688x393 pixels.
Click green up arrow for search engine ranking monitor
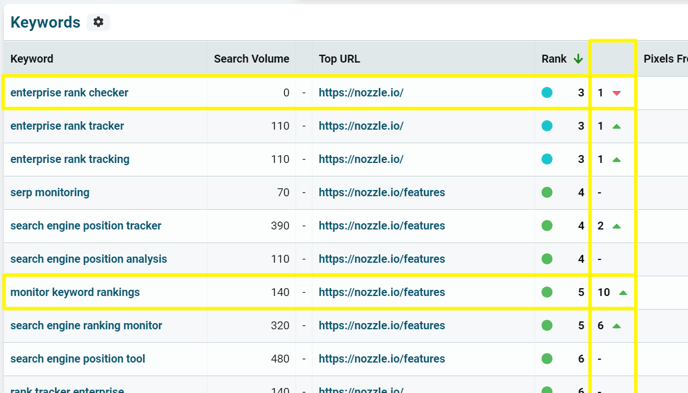click(x=616, y=326)
